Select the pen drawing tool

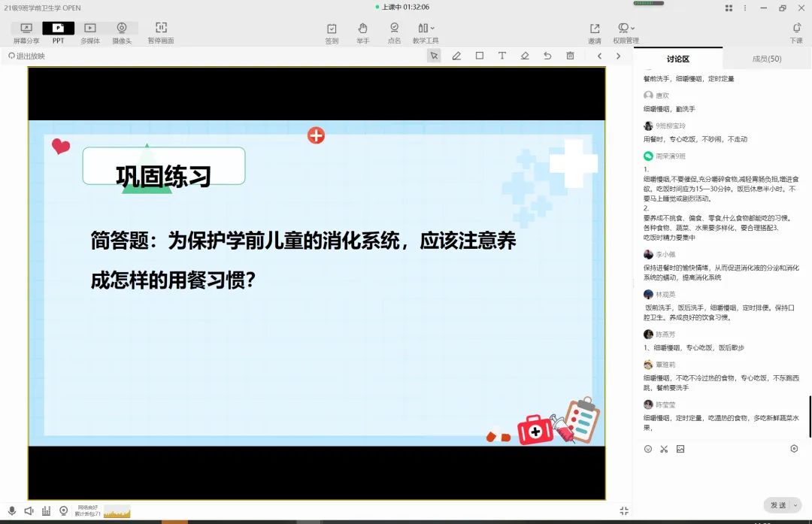tap(456, 56)
